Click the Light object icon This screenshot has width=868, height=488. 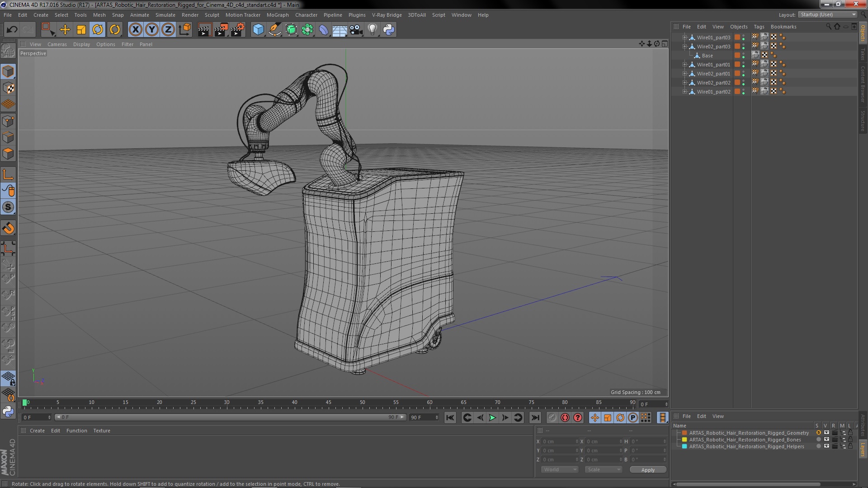(x=372, y=30)
